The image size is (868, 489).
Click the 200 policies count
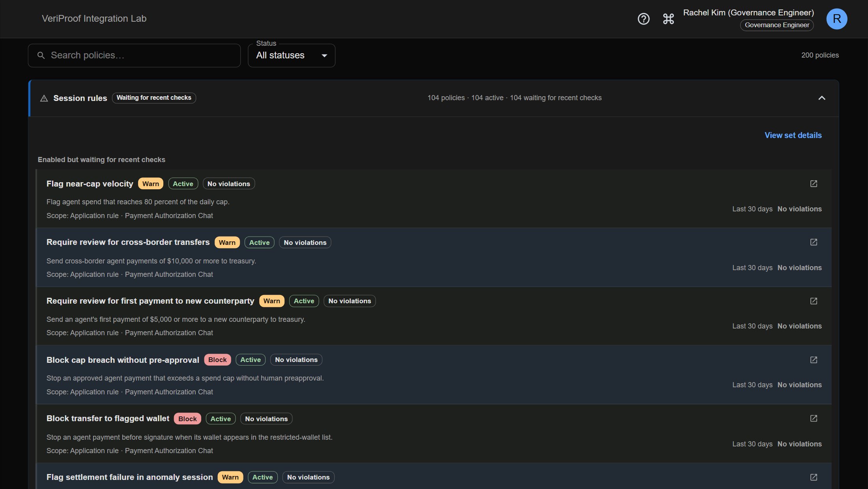coord(820,55)
